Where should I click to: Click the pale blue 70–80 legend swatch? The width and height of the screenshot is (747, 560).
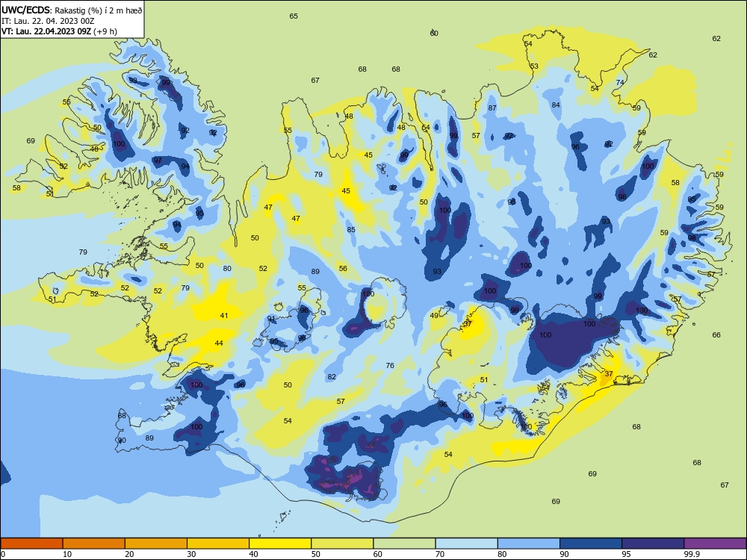[x=466, y=544]
